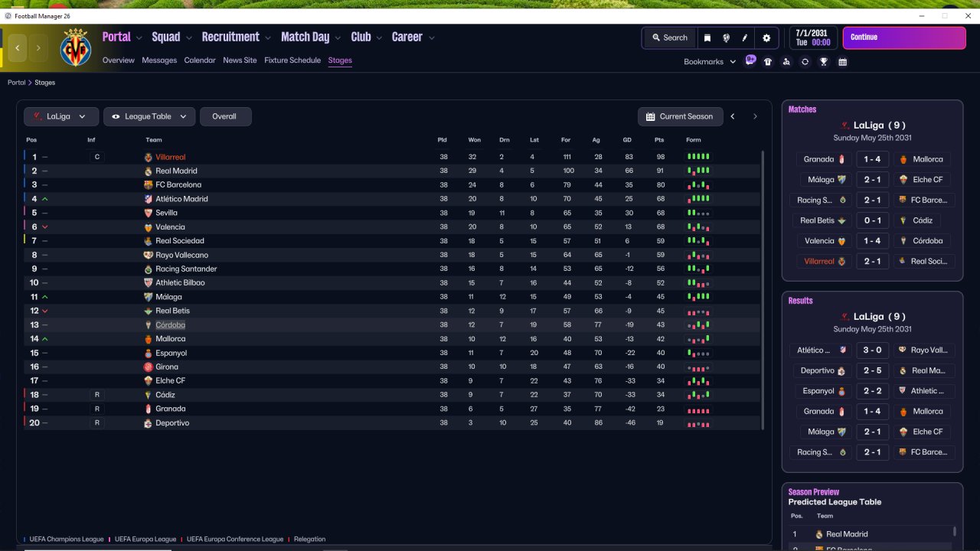The image size is (980, 551).
Task: Open the Real Betis 0 - 1 Cádiz score
Action: tap(872, 220)
